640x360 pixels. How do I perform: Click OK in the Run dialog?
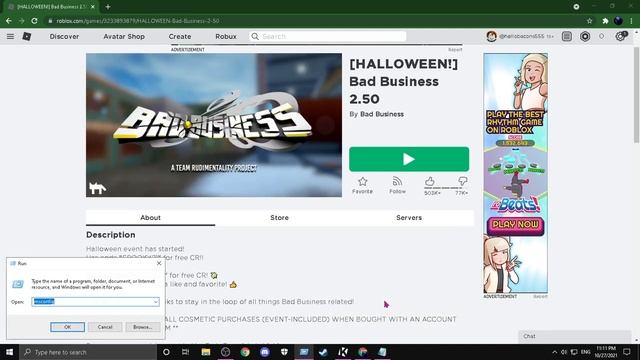(x=67, y=327)
